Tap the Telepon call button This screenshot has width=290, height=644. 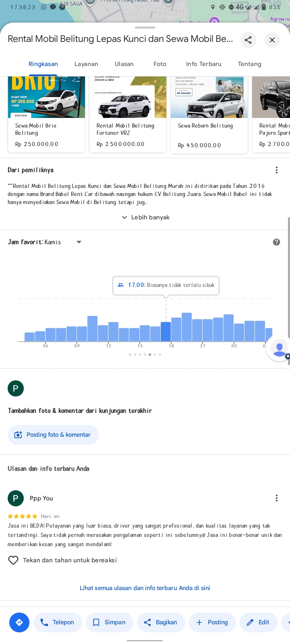(x=58, y=622)
